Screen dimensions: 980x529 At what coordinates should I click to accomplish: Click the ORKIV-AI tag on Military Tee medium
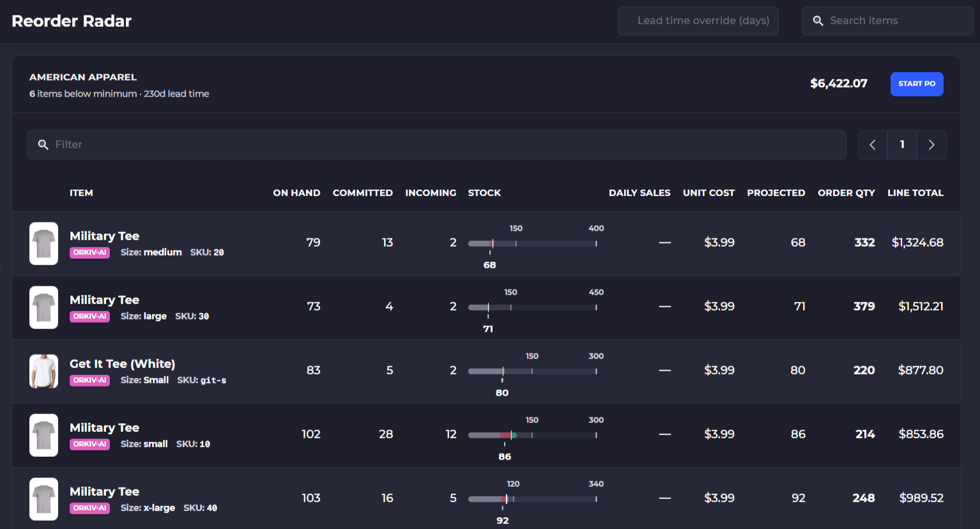(x=89, y=252)
